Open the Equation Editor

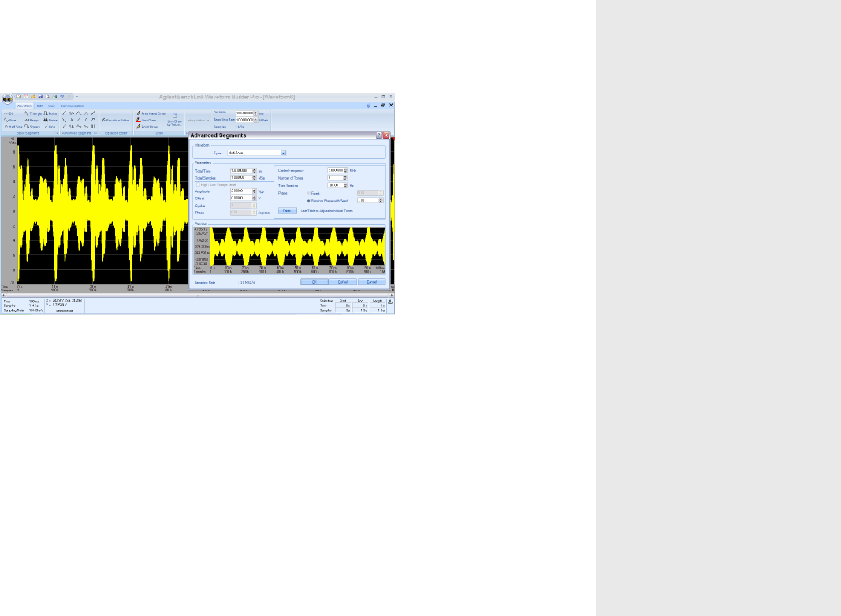(116, 120)
